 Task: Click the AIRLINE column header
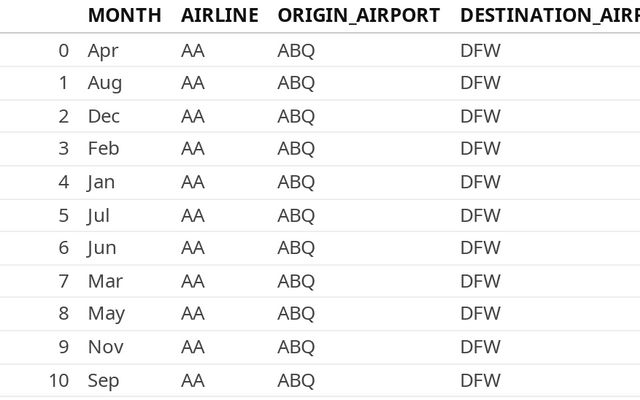tap(219, 15)
